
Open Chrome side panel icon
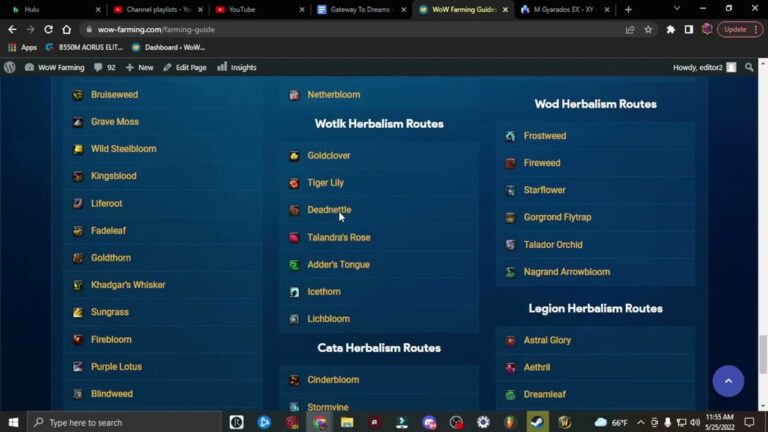(x=689, y=29)
